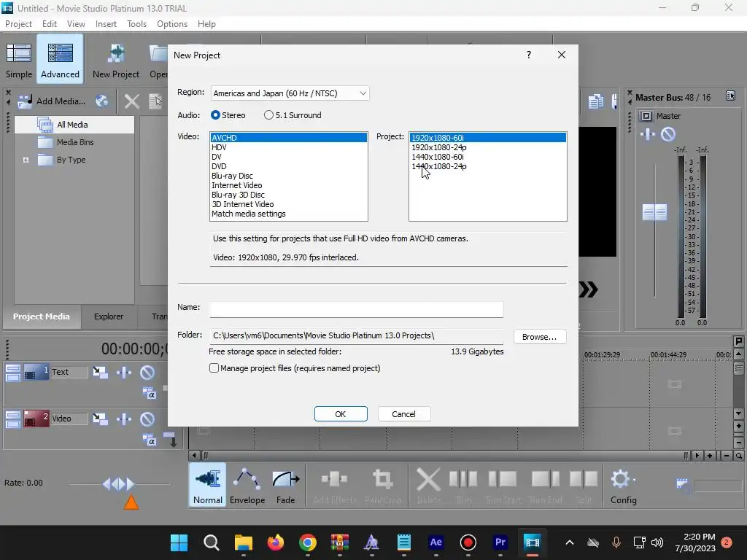Screen dimensions: 747x560
Task: Open the Insert menu
Action: pyautogui.click(x=106, y=24)
